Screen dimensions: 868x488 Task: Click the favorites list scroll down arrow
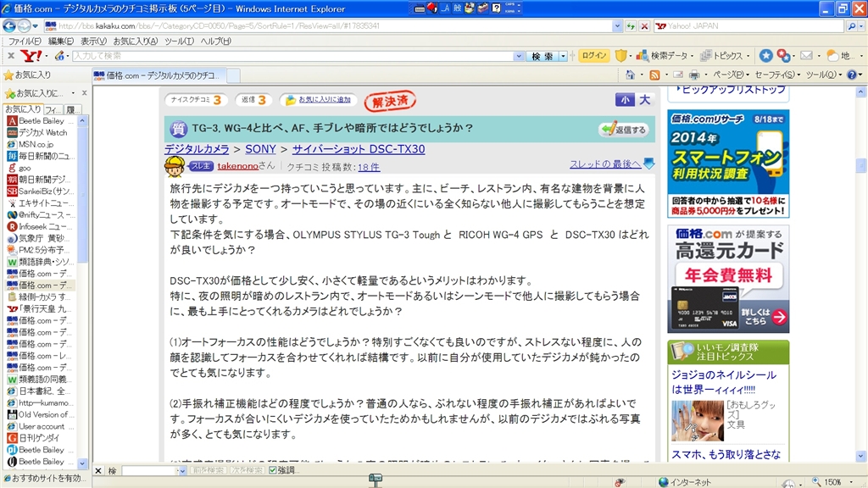point(82,463)
